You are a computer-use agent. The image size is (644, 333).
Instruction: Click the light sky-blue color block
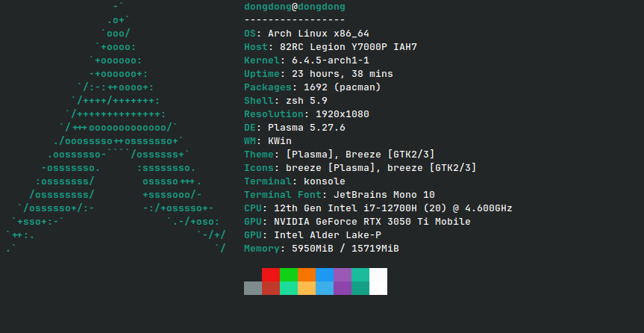click(325, 288)
